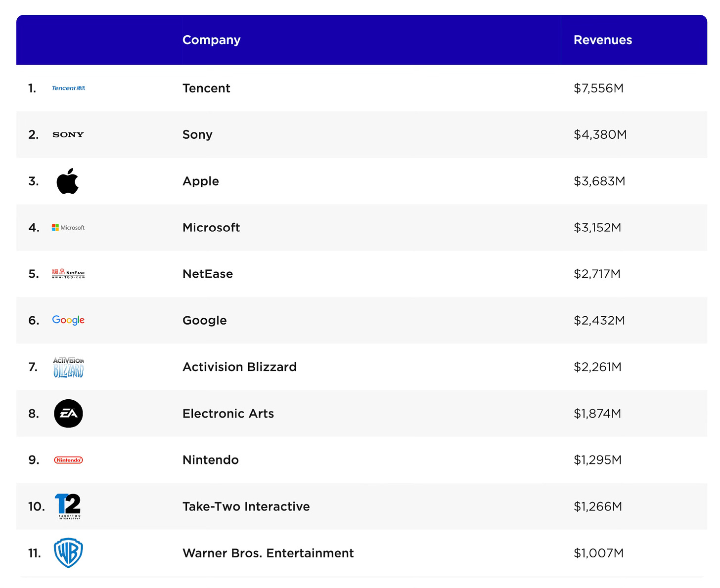
Task: Click the Revenues column header
Action: pyautogui.click(x=602, y=40)
